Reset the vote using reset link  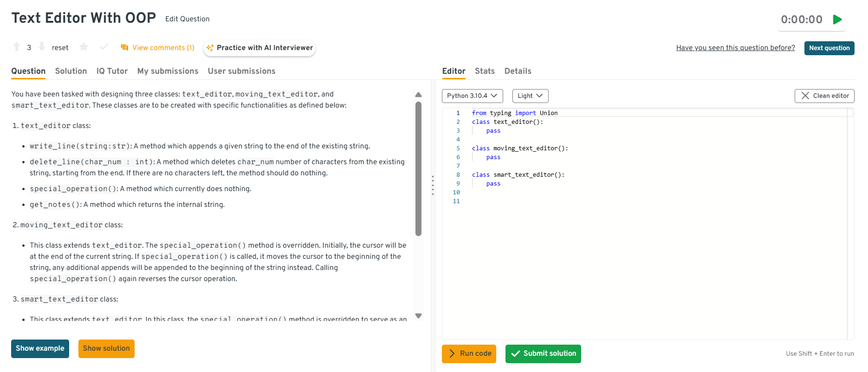coord(60,48)
